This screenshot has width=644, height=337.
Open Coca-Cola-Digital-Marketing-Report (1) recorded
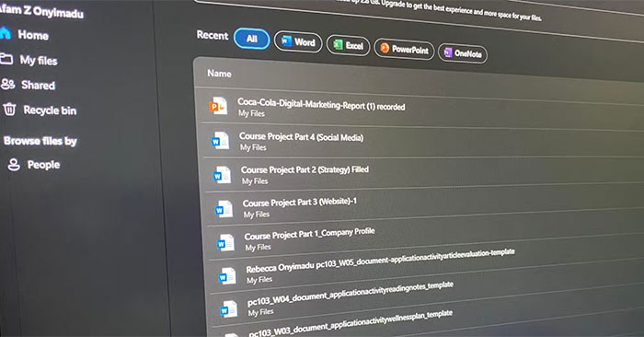(x=321, y=104)
